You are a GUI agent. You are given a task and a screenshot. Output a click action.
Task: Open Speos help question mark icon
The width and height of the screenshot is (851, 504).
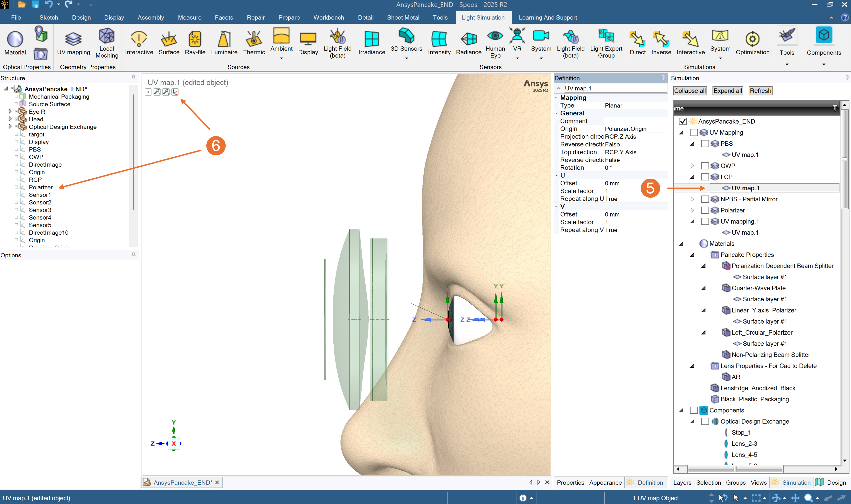(844, 18)
